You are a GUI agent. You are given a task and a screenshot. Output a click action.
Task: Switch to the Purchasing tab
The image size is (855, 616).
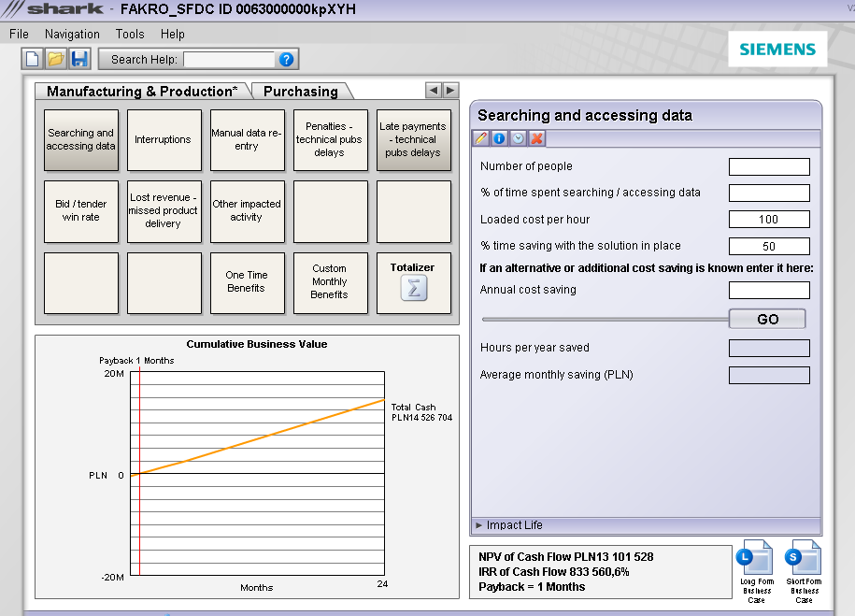pyautogui.click(x=301, y=91)
